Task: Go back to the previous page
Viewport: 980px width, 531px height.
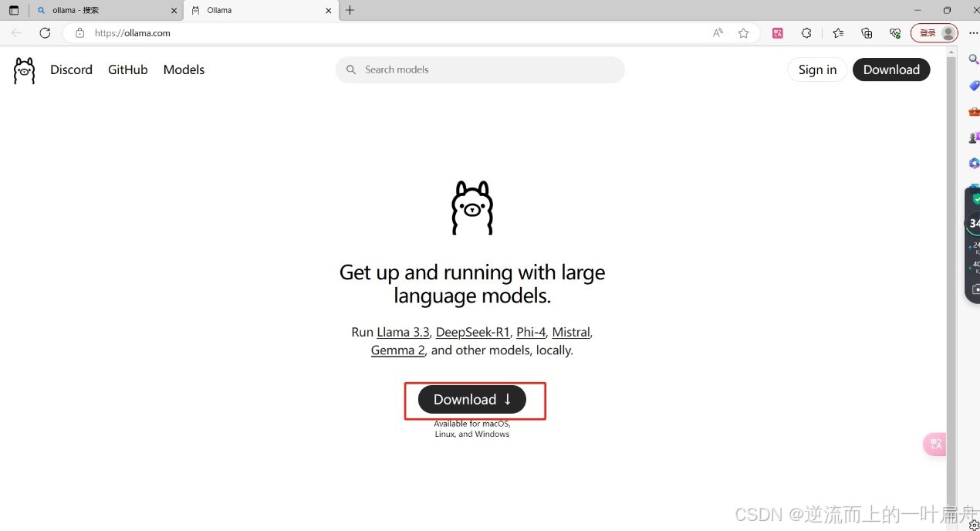Action: (17, 33)
